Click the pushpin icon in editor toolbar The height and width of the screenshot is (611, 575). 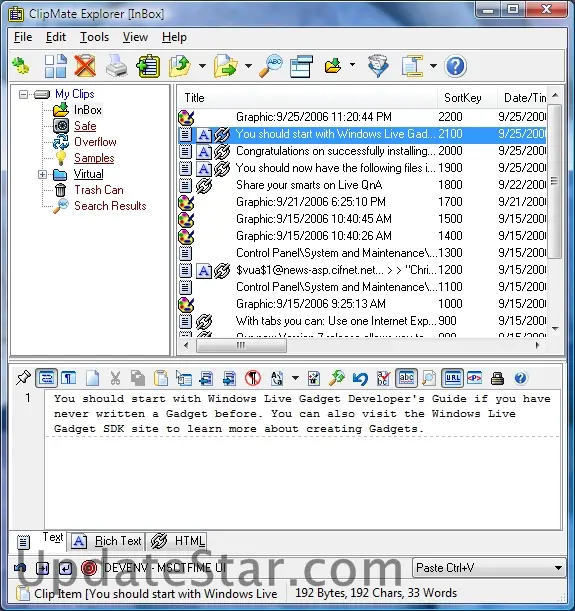(x=23, y=378)
